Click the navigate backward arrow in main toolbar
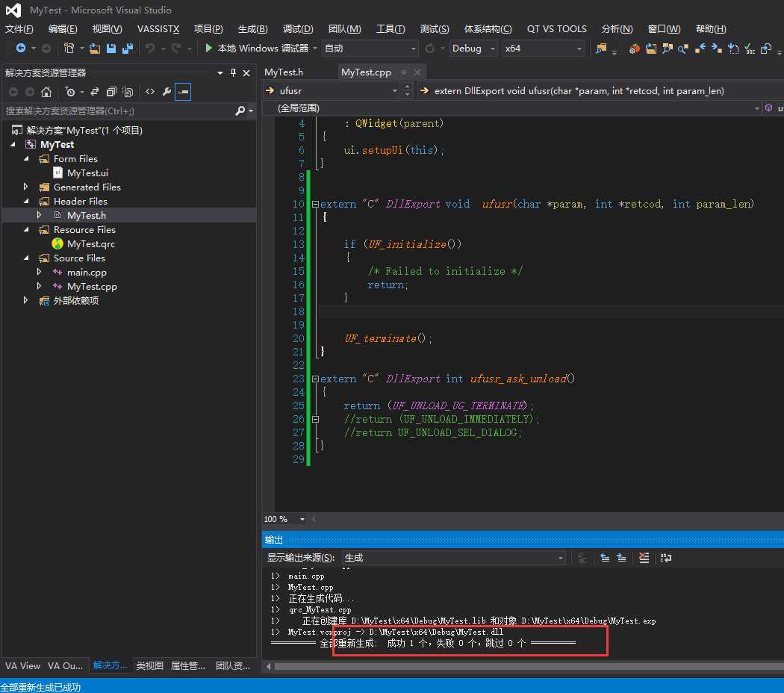This screenshot has height=693, width=784. pos(20,48)
